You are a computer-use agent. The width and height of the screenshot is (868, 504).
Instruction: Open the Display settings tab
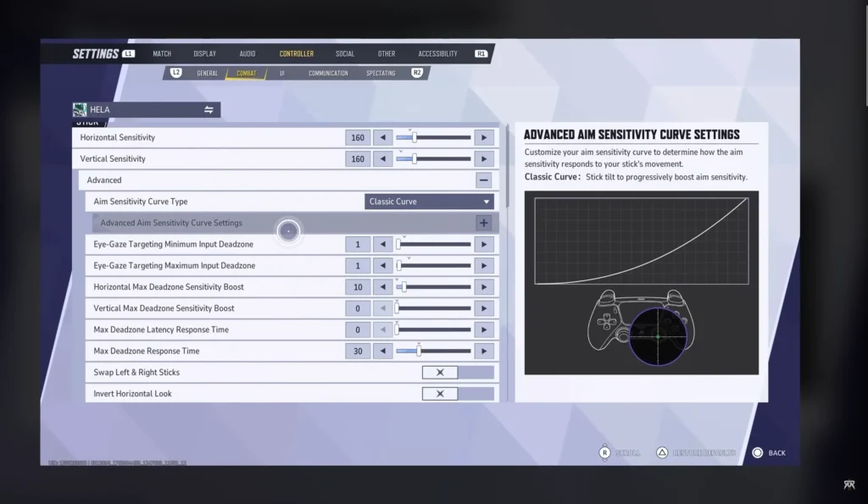204,53
